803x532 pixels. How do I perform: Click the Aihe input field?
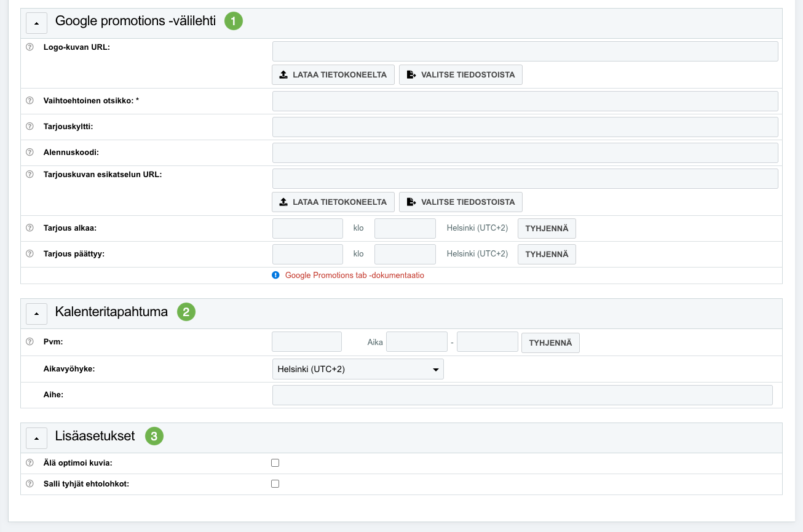coord(522,395)
